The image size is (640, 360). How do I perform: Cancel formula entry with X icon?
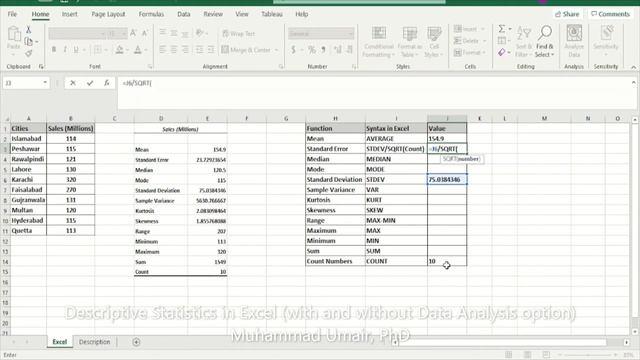pos(73,83)
